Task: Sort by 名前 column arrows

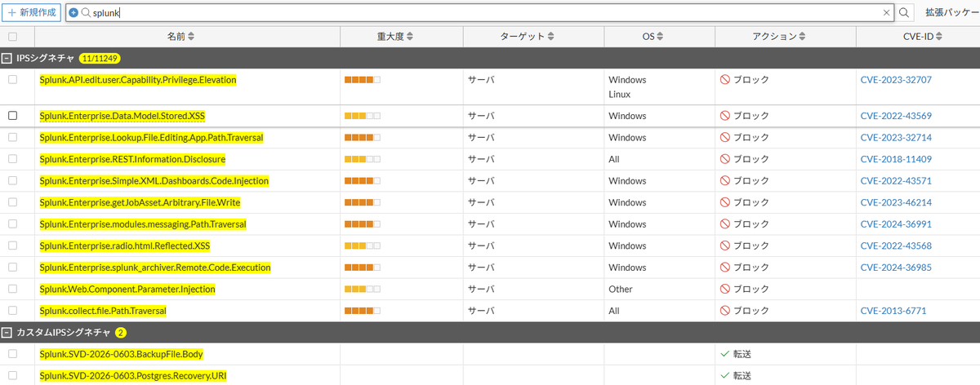Action: click(x=191, y=37)
